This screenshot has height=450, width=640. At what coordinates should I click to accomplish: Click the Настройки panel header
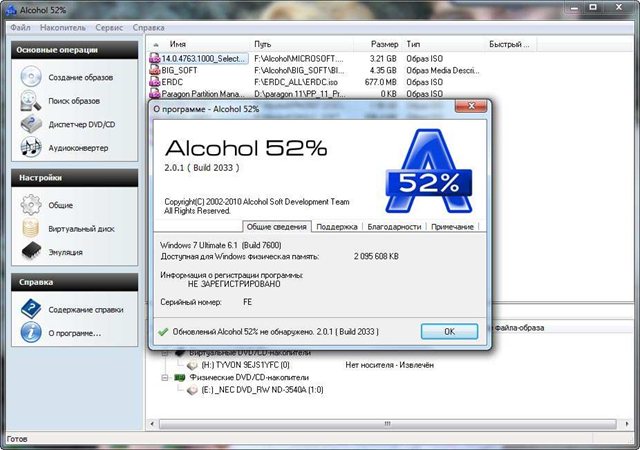click(75, 178)
